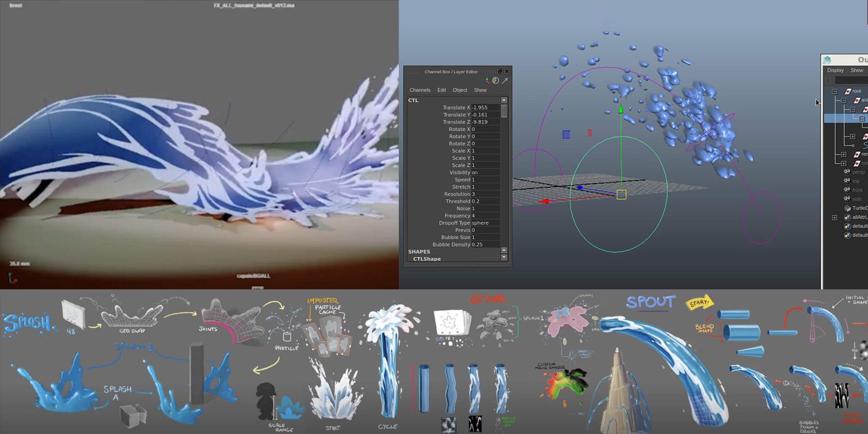This screenshot has height=434, width=868.
Task: Click the hyperbolic arrow icon in Channel Box
Action: [505, 81]
